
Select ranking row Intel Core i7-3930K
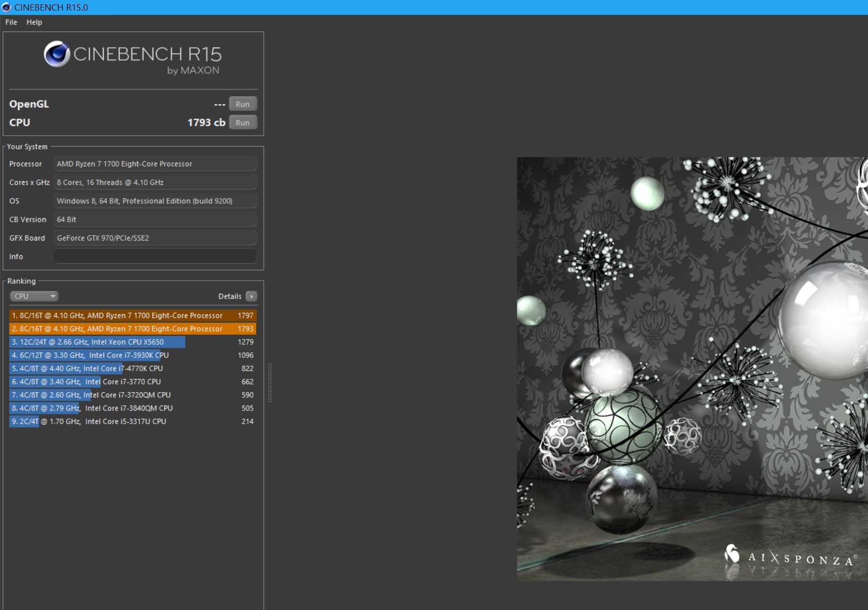click(x=133, y=355)
